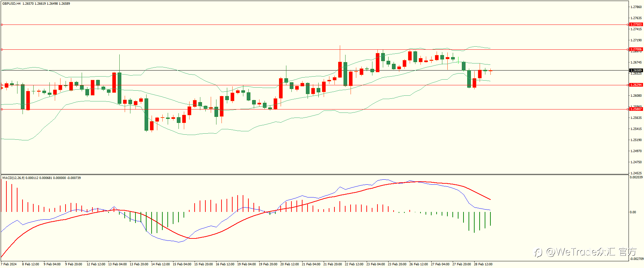Viewport: 644px width, 268px height.
Task: Select the red 1.27006 price level tag
Action: pyautogui.click(x=636, y=49)
